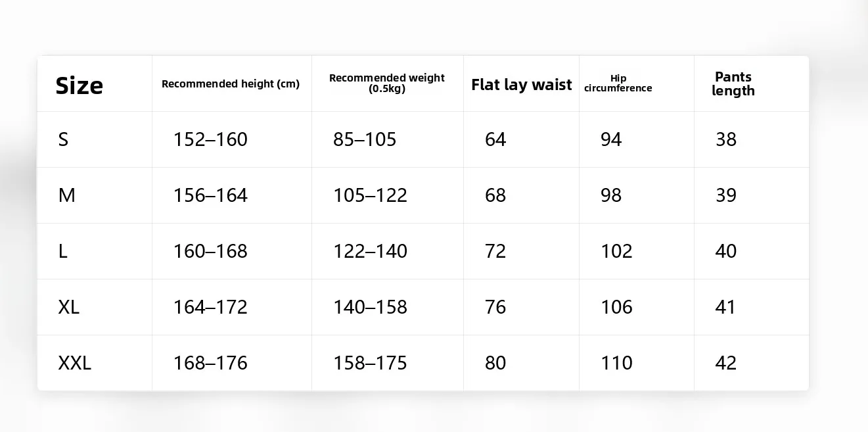
Task: Select the XL size row label
Action: pyautogui.click(x=69, y=307)
